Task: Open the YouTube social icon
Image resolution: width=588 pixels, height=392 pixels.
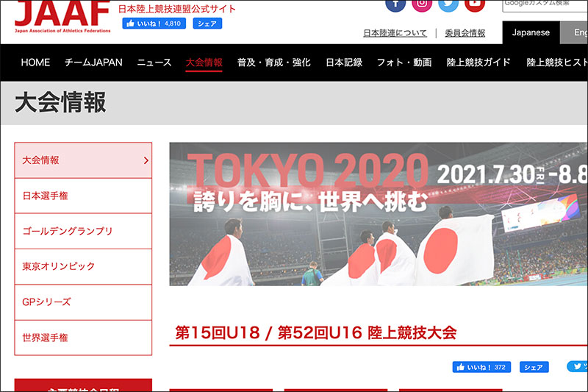Action: 474,4
